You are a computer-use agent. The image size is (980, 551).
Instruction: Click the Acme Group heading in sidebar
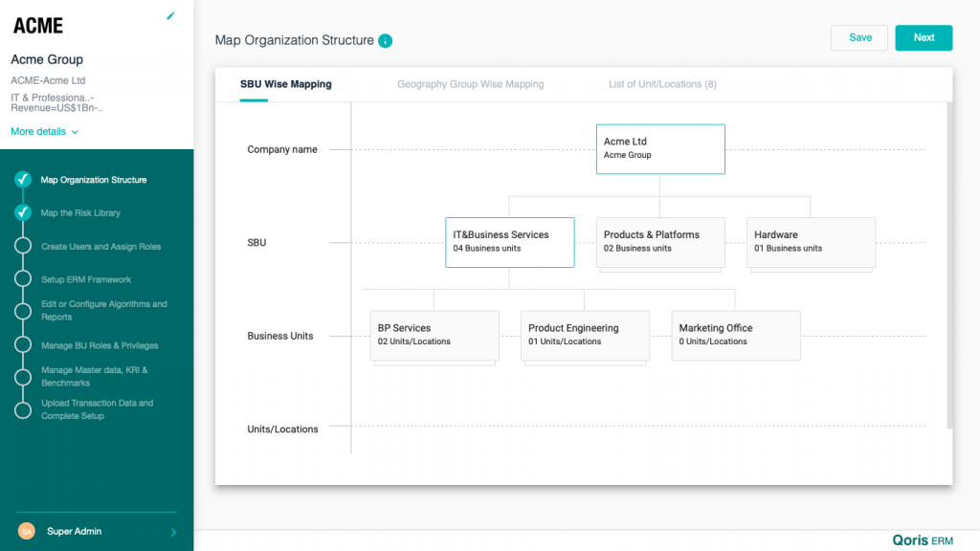point(47,59)
